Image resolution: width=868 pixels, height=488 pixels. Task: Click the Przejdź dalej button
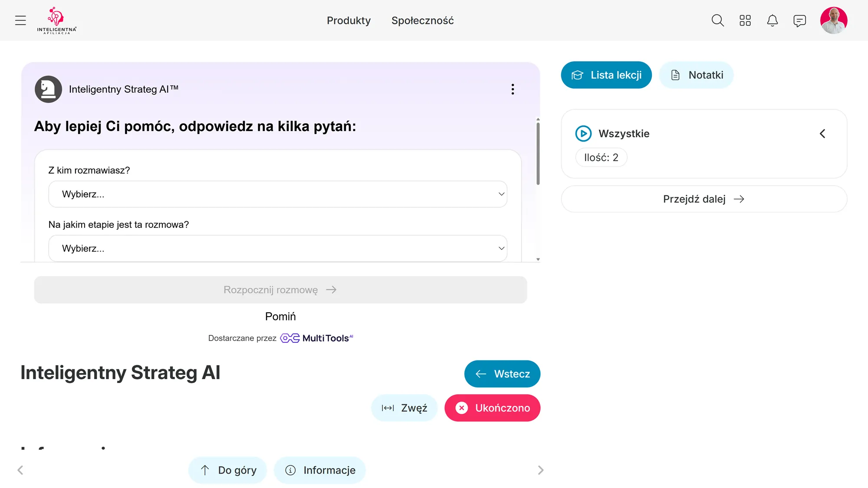704,199
